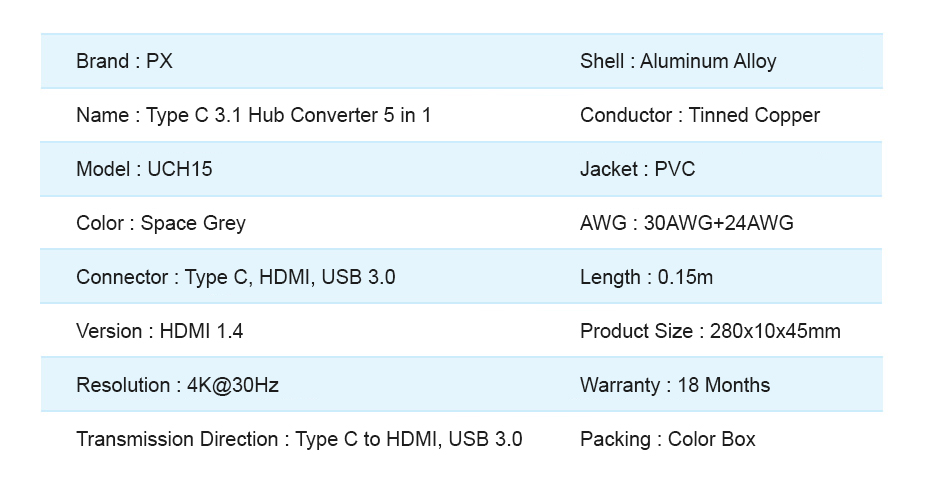
Task: Click Connector : Type C, HDMI, USB 3.0
Action: 236,278
